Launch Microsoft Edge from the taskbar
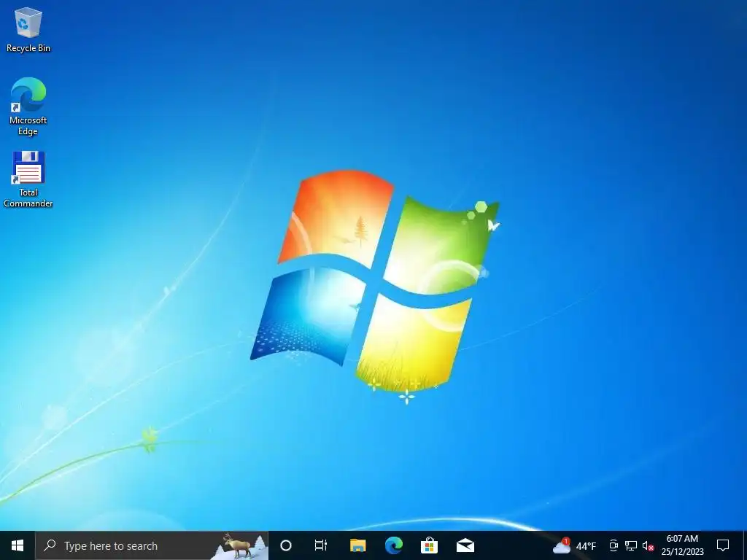 [x=393, y=545]
